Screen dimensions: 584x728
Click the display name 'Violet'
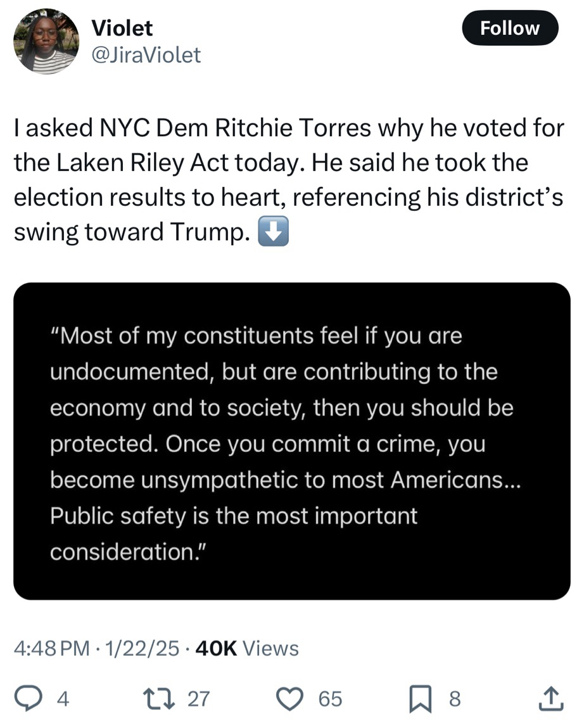[x=122, y=28]
